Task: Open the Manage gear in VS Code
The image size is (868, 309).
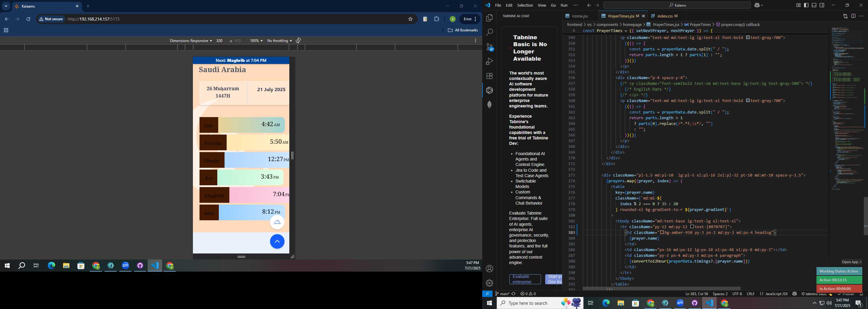Action: [489, 283]
